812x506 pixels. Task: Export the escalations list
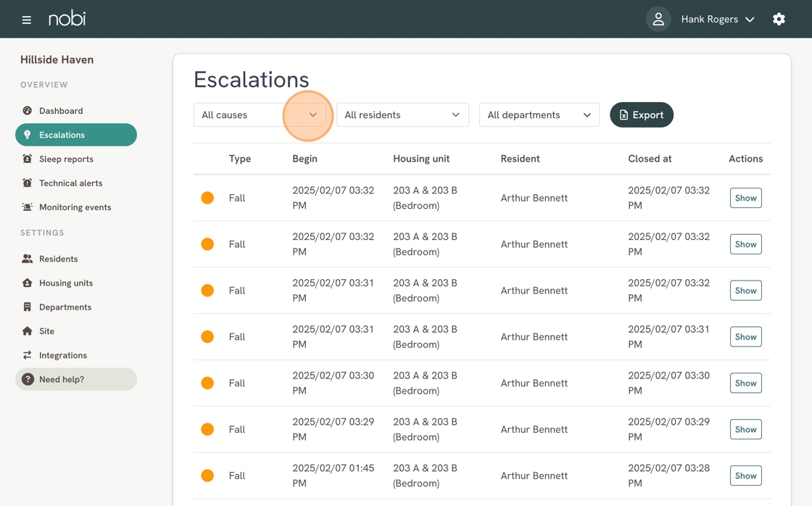[642, 115]
